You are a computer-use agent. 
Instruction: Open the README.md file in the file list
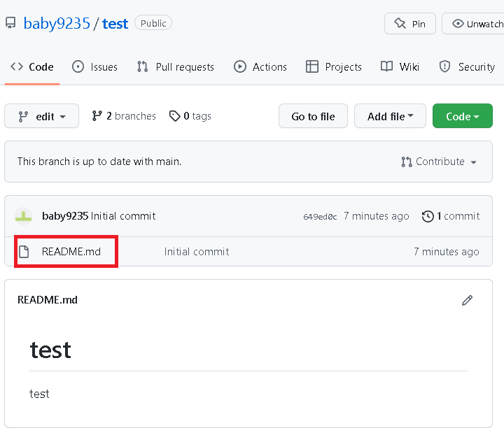point(71,252)
